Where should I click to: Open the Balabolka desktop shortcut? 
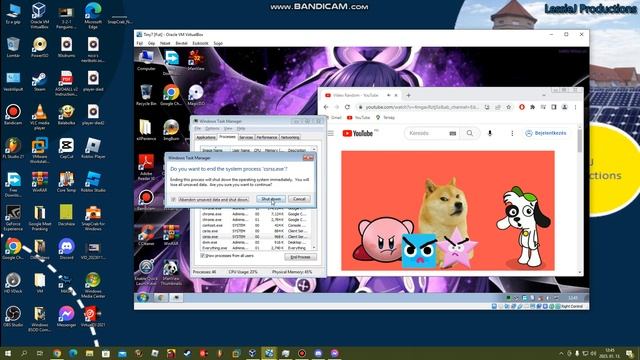pos(66,115)
